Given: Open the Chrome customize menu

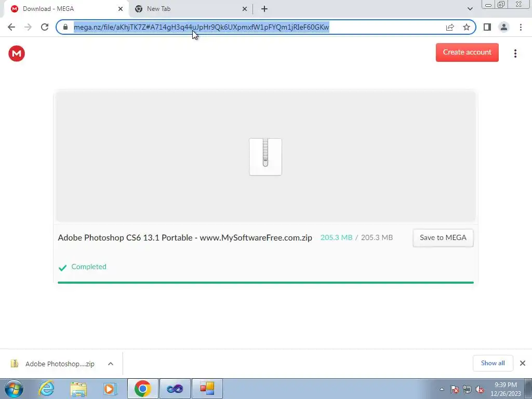Looking at the screenshot, I should pyautogui.click(x=521, y=27).
